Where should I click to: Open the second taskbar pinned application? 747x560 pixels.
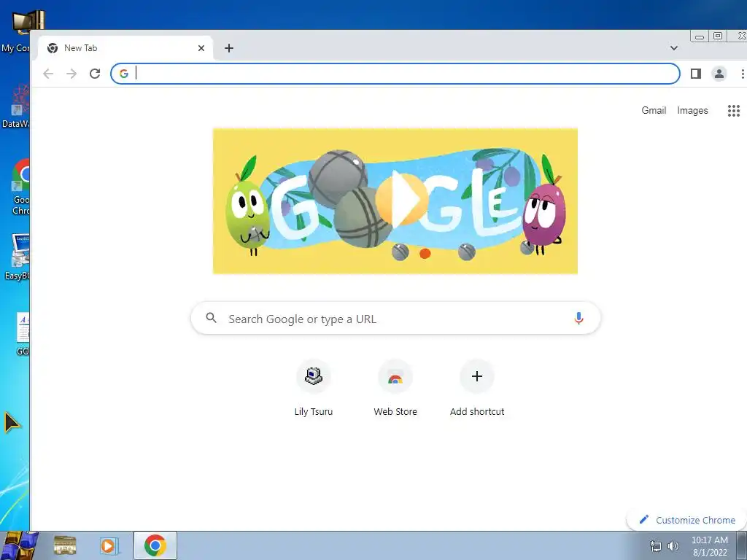[x=65, y=545]
